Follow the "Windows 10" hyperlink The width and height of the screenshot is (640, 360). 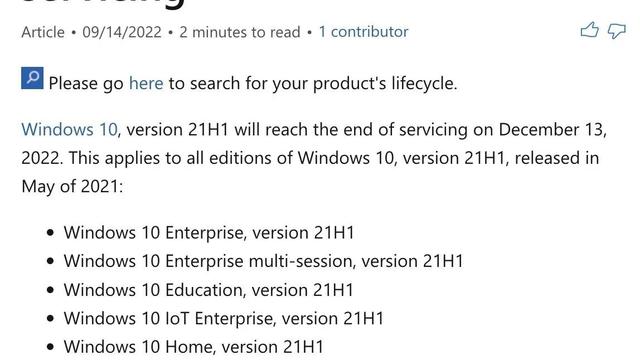(x=69, y=130)
